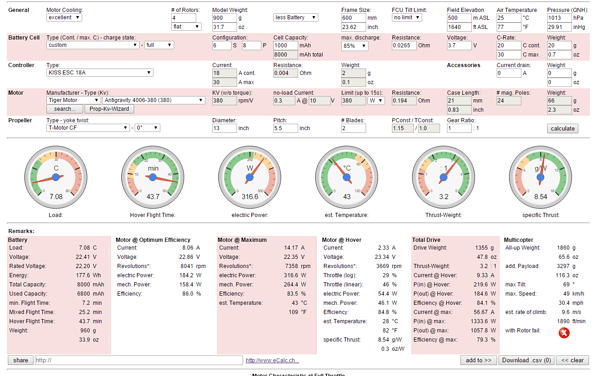600x376 pixels.
Task: Click the 'add to >>' button
Action: click(478, 360)
